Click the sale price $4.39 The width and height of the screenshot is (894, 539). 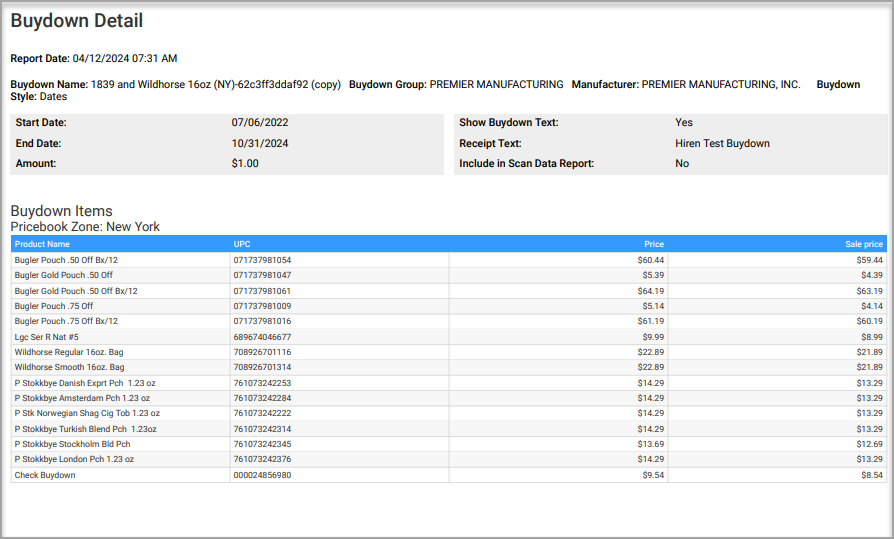(x=872, y=275)
